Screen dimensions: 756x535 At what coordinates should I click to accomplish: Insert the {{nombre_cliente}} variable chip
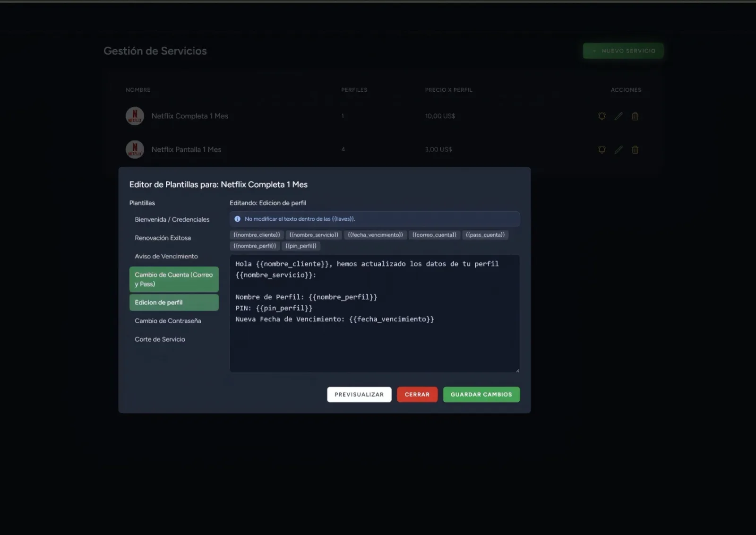point(257,235)
